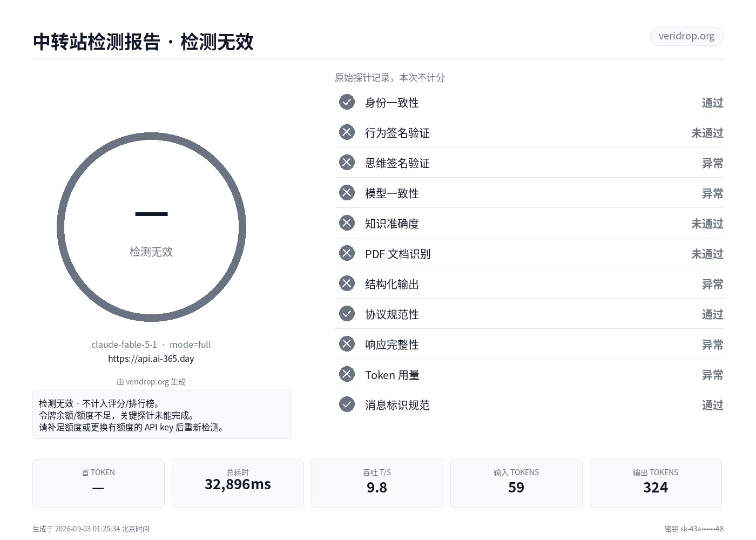Select the 总耗时 32,896ms stat card
The height and width of the screenshot is (540, 756).
[238, 483]
